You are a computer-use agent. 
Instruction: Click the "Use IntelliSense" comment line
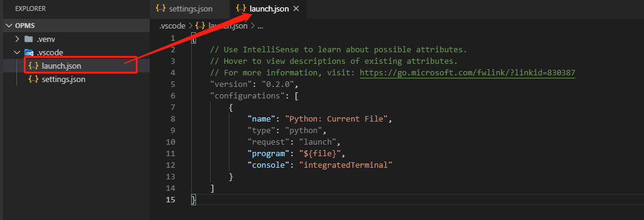click(339, 50)
